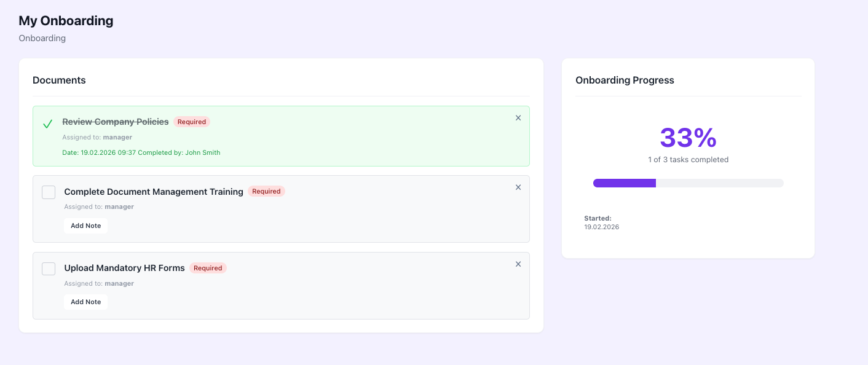Dismiss the Complete Document Management Training task
Image resolution: width=868 pixels, height=365 pixels.
518,187
